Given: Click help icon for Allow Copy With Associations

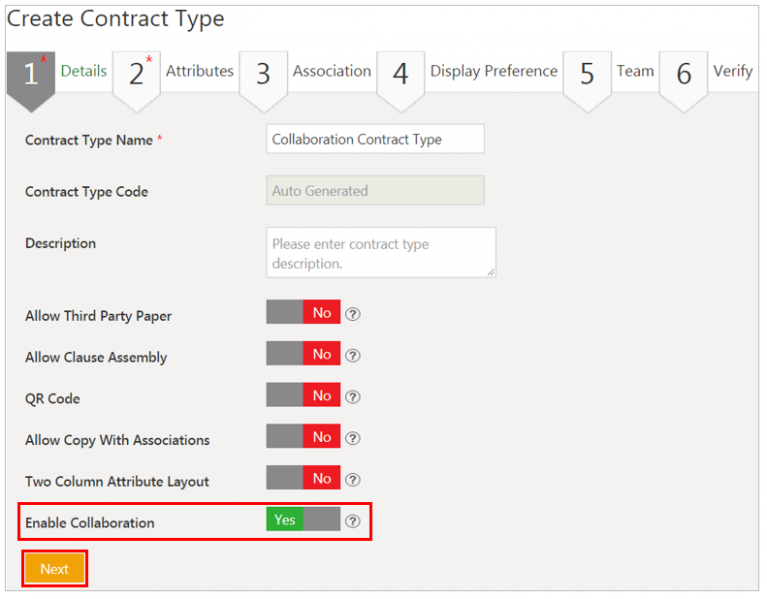Looking at the screenshot, I should (x=352, y=438).
